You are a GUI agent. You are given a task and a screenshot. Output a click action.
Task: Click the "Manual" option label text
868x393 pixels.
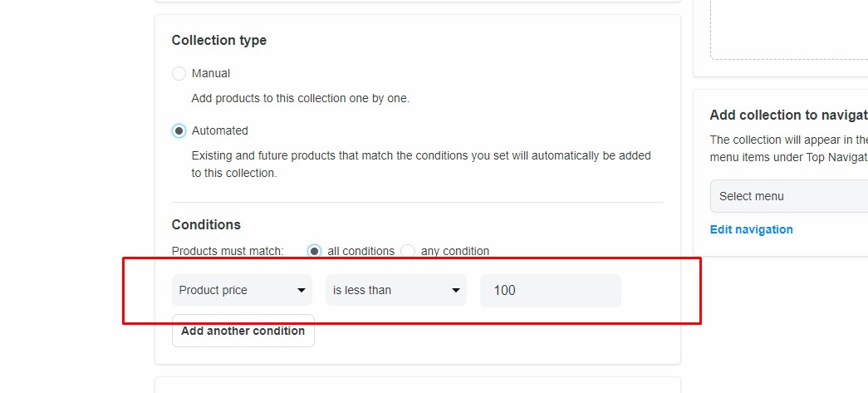coord(211,73)
